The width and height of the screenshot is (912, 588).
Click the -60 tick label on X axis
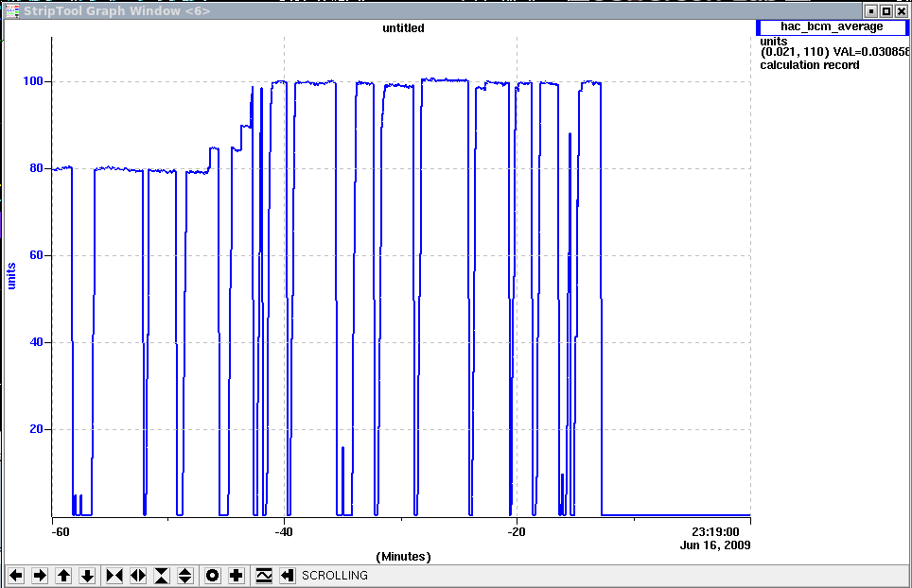[61, 531]
